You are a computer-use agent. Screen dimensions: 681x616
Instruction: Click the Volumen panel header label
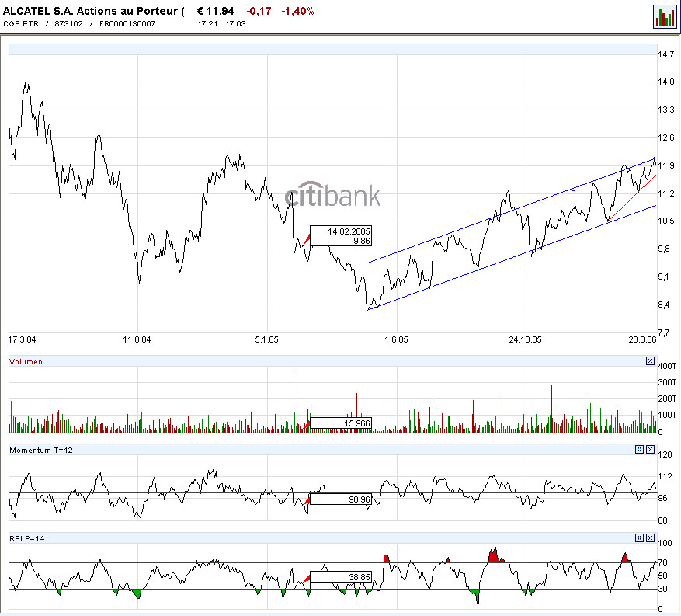click(26, 361)
